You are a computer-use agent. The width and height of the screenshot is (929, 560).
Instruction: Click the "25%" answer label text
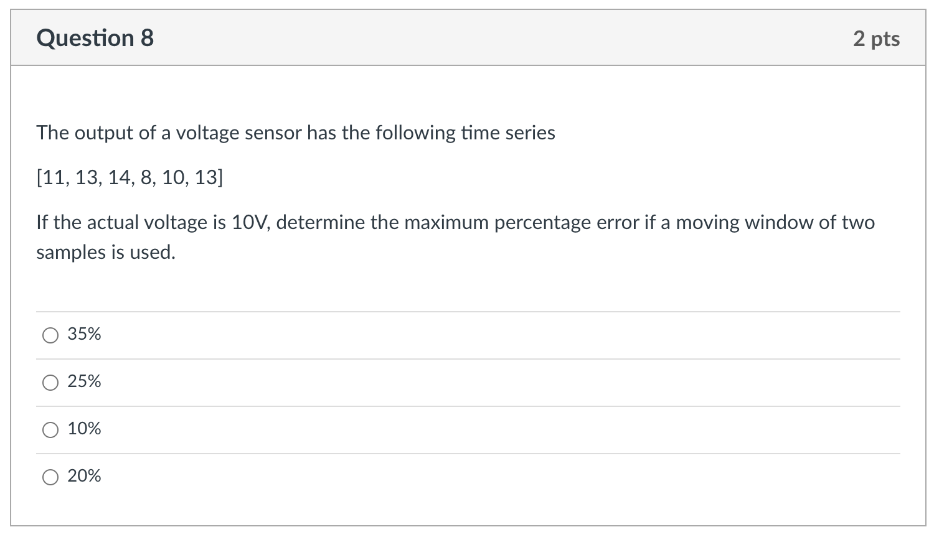click(84, 381)
